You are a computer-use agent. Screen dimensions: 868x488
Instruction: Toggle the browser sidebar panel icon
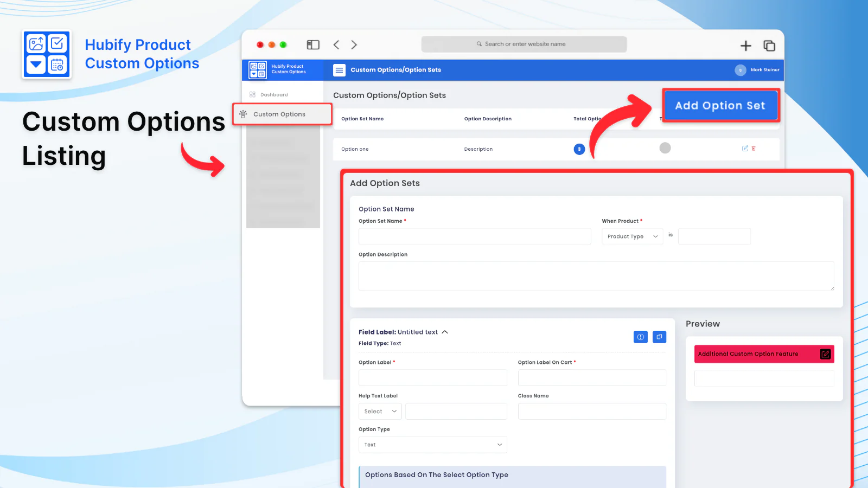tap(313, 45)
